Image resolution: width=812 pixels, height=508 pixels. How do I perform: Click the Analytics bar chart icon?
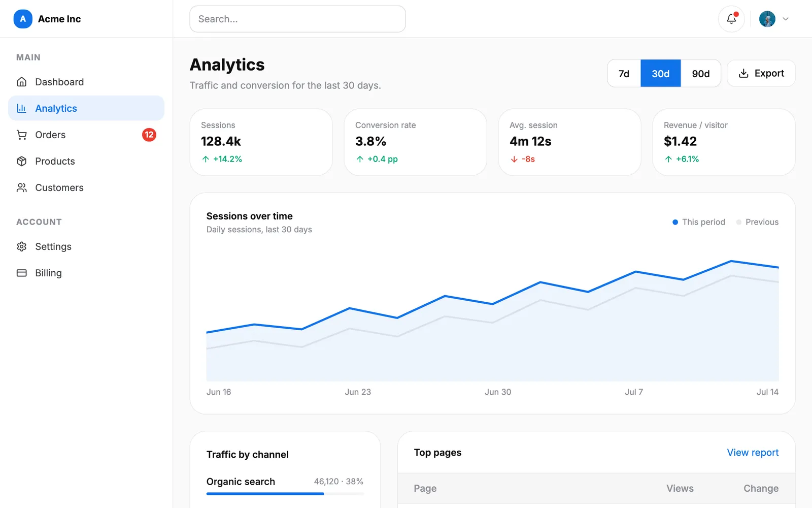point(22,108)
